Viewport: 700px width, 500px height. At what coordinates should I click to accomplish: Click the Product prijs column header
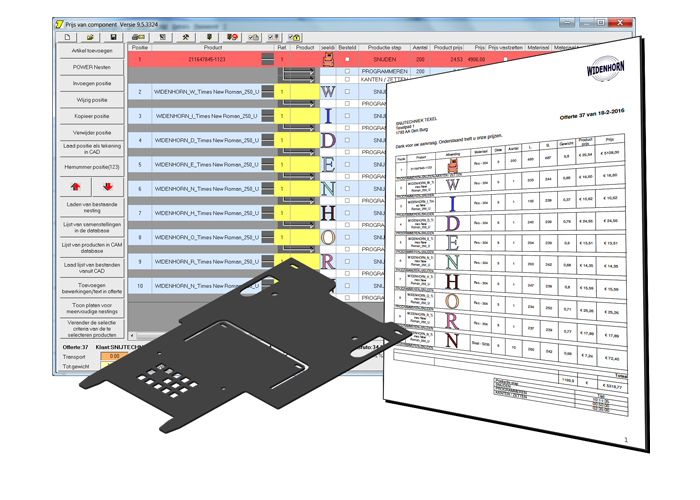pyautogui.click(x=448, y=47)
